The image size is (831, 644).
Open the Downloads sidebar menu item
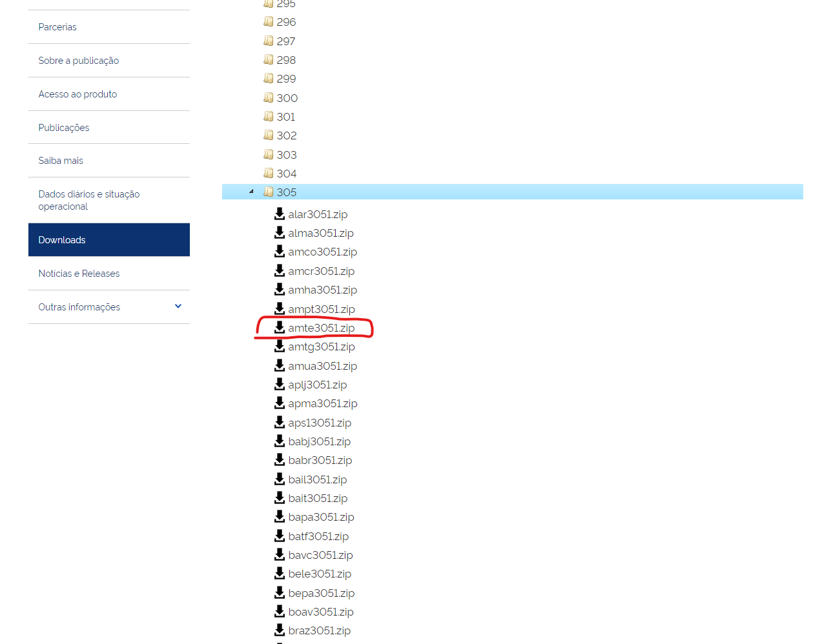pyautogui.click(x=62, y=240)
